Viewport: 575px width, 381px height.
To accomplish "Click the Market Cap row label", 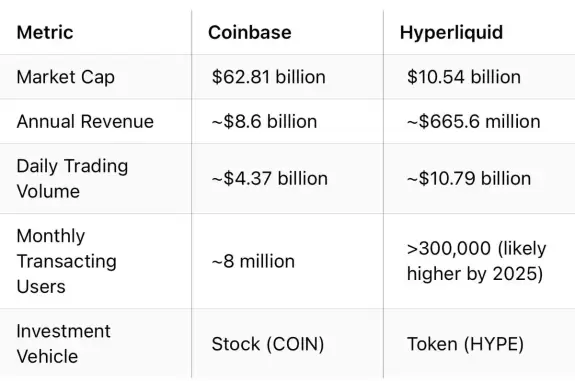I will click(x=66, y=77).
